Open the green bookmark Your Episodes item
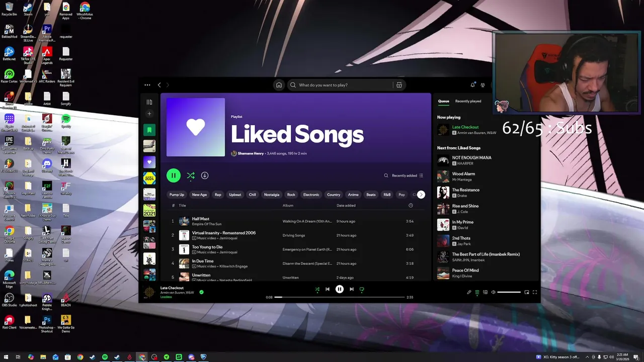This screenshot has width=644, height=362. point(149,130)
